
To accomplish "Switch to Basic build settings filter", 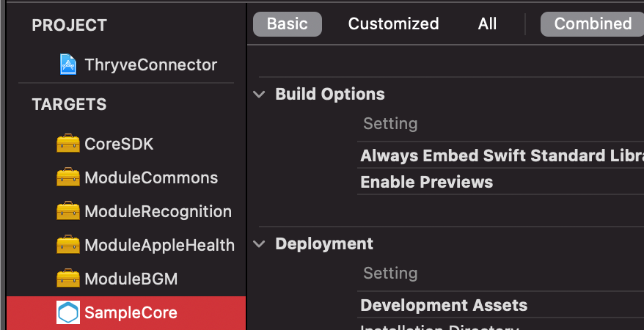I will [x=288, y=23].
